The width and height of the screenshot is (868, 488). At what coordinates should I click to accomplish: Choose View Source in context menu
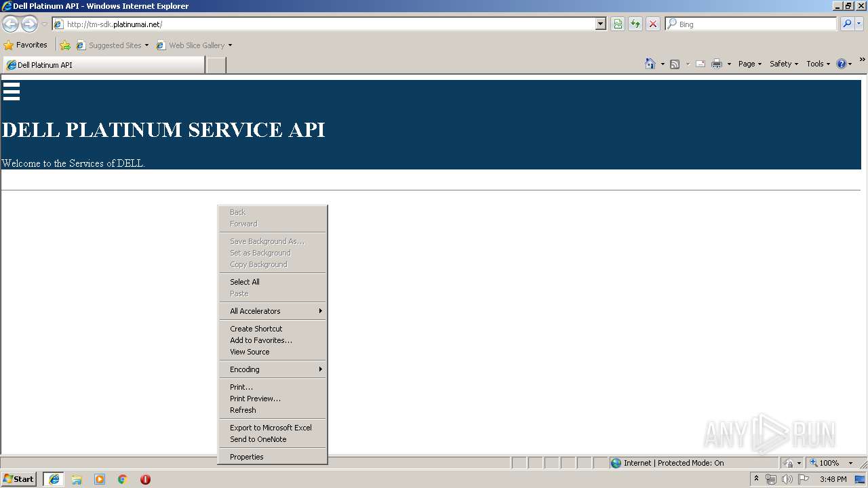(x=273, y=352)
